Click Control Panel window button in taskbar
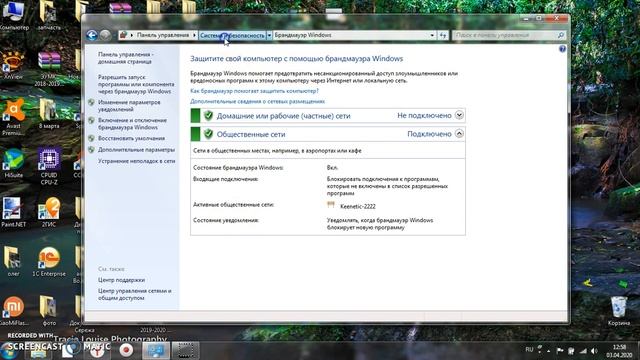 point(156,350)
